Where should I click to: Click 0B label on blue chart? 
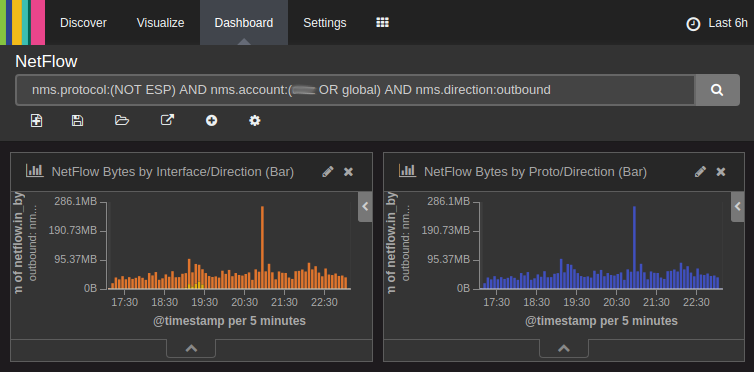click(463, 289)
